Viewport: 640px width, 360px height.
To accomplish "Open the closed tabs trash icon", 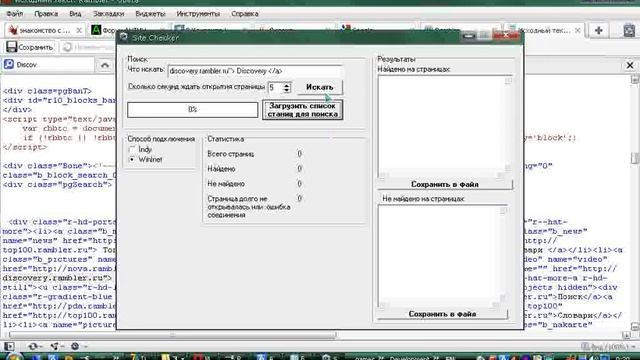I will click(629, 31).
